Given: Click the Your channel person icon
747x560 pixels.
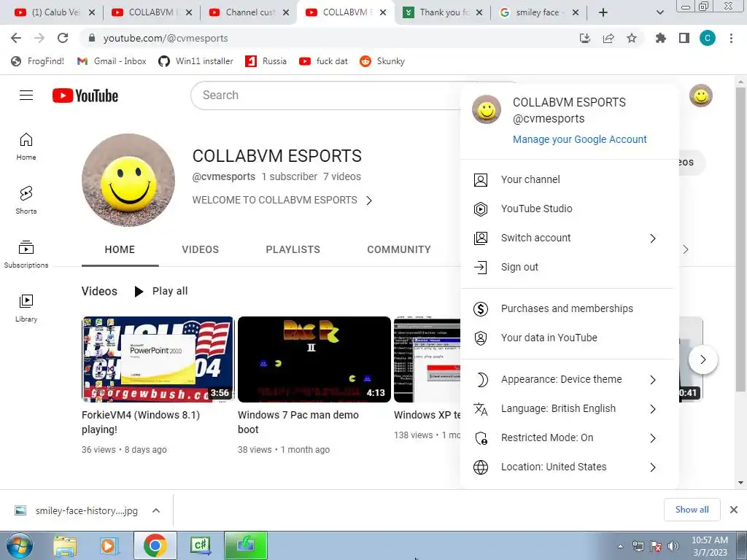Looking at the screenshot, I should (x=481, y=180).
